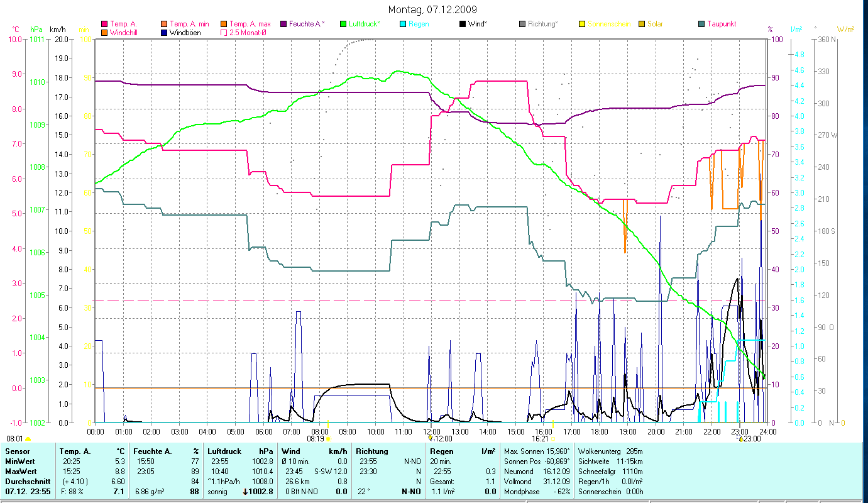
Task: Click the gold Solar legend swatch
Action: [x=642, y=24]
